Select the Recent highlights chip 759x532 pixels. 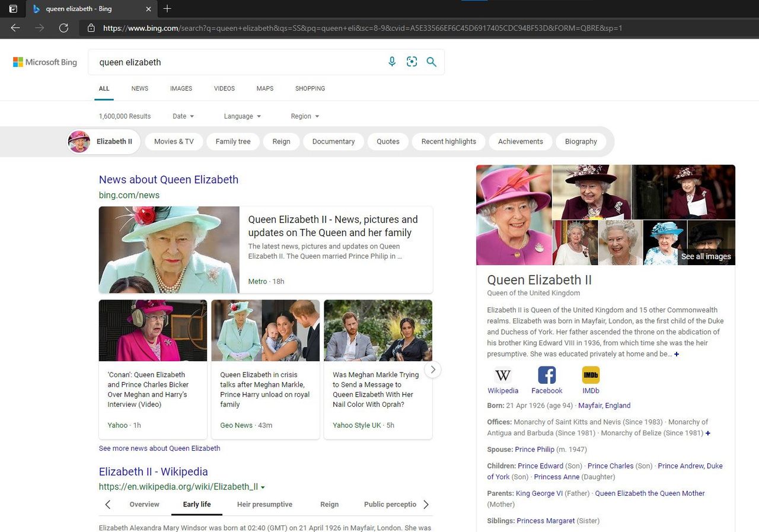(x=449, y=141)
